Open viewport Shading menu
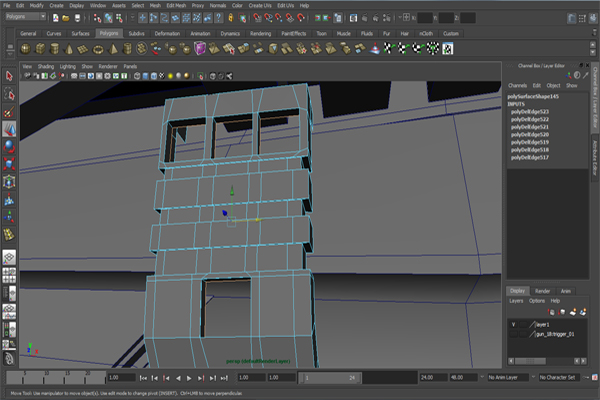 point(46,66)
